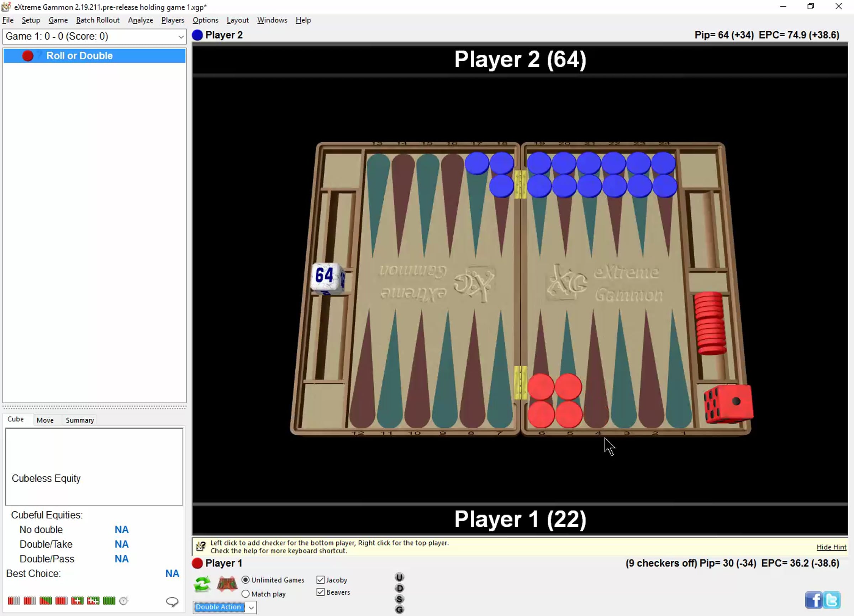
Task: Click the round D button
Action: [x=400, y=588]
